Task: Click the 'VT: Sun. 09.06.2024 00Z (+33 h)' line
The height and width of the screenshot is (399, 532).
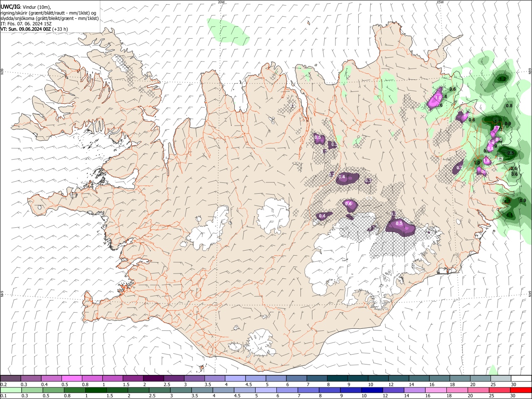Action: [x=34, y=29]
